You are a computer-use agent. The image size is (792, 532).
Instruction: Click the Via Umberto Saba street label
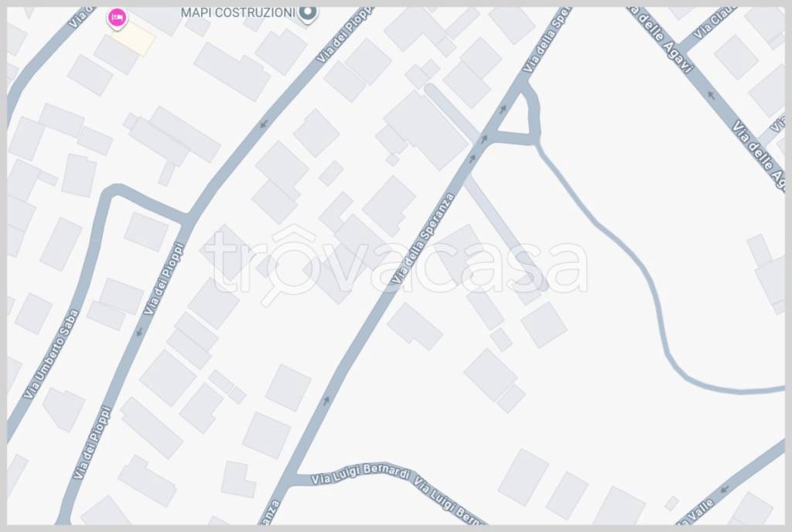[52, 354]
